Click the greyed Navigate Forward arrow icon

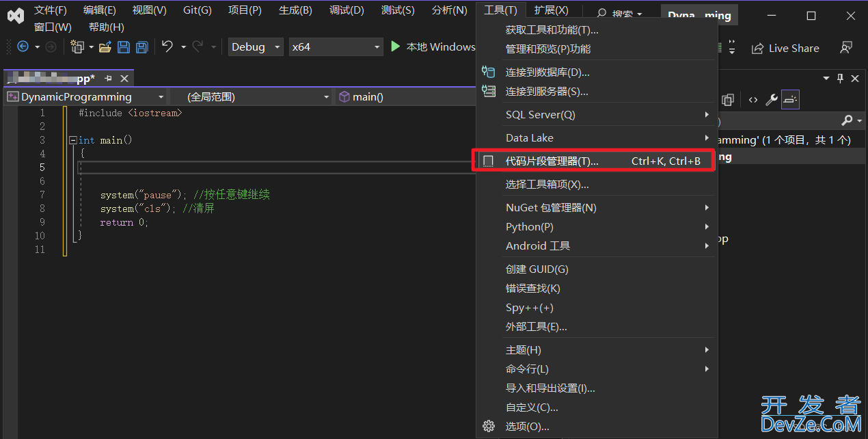click(x=51, y=46)
